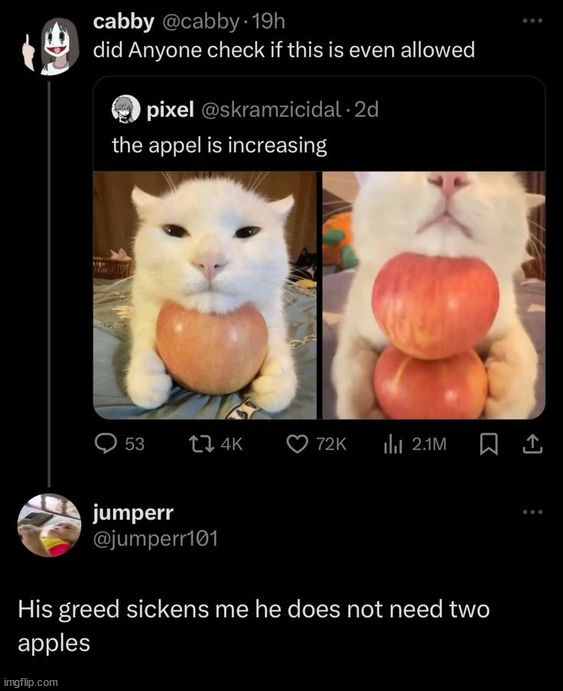Open the cat with two apples photo

[x=434, y=295]
